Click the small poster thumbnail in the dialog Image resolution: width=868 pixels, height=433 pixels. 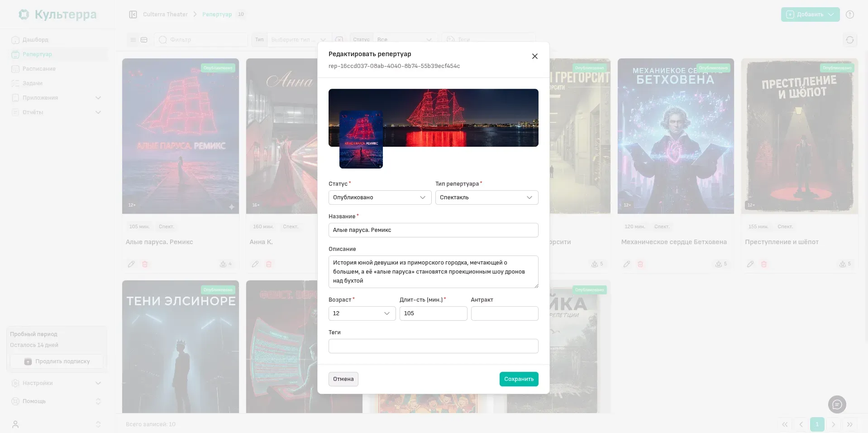click(x=361, y=140)
